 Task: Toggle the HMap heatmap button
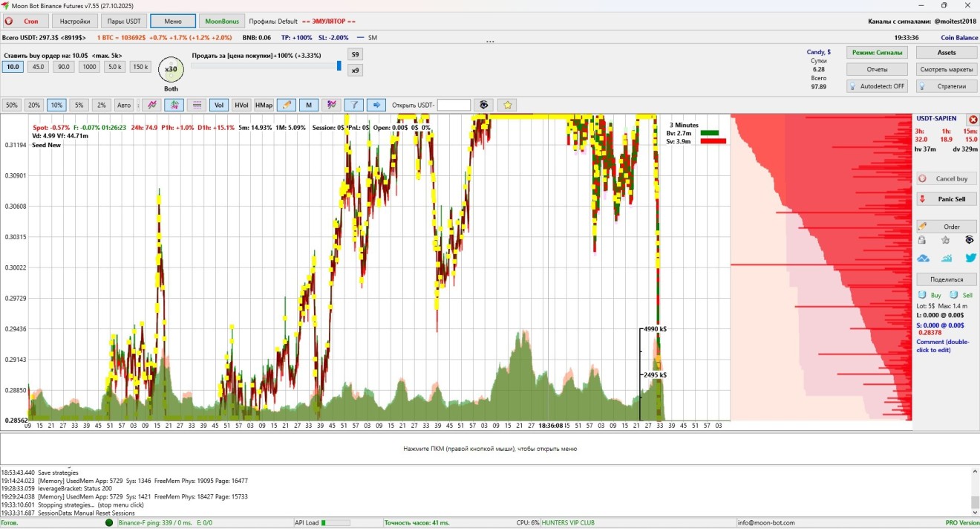264,105
